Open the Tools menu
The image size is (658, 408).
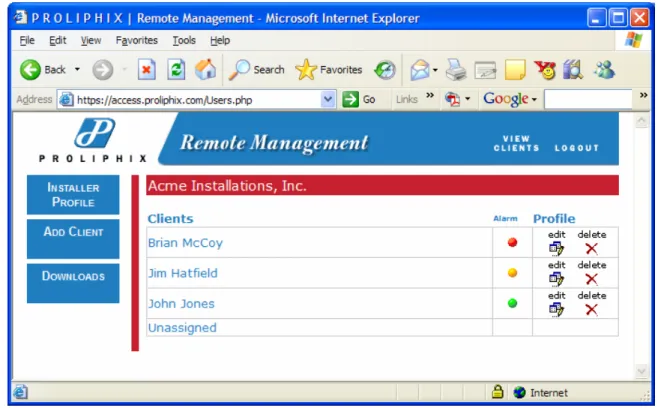184,40
